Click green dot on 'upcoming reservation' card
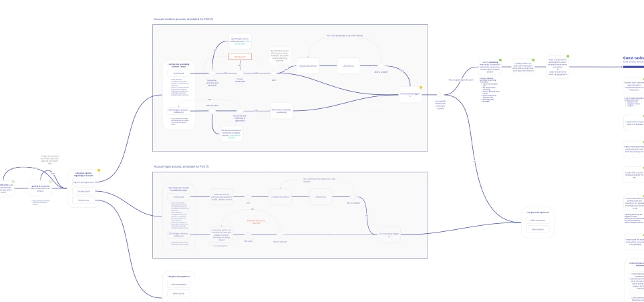The image size is (644, 302). [x=500, y=60]
